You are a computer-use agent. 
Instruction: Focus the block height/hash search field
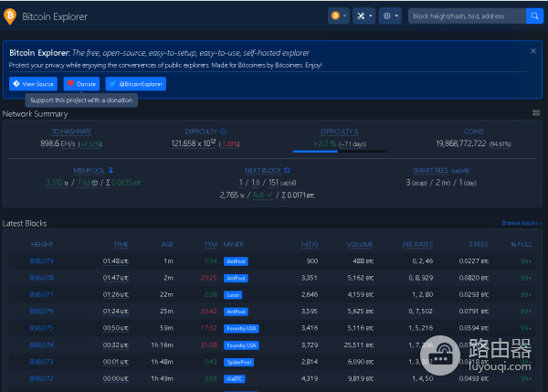pos(466,16)
